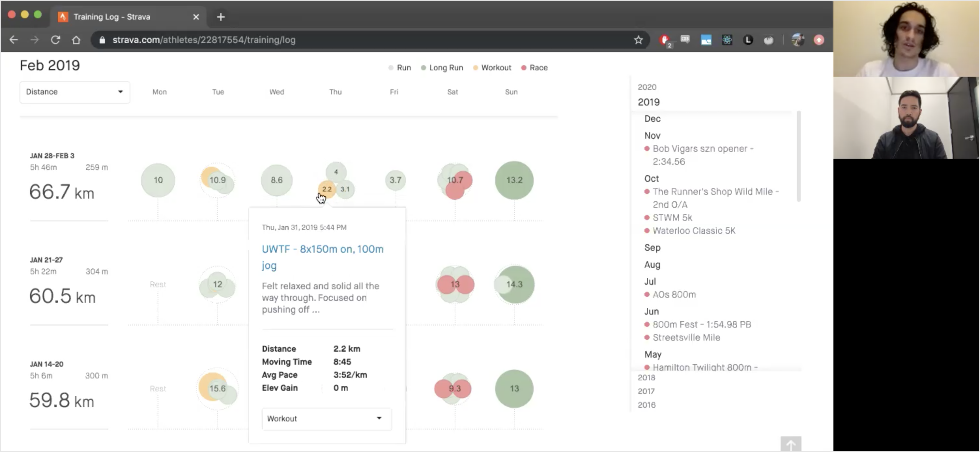Select the Thursday 3.1 km bubble
Image resolution: width=980 pixels, height=452 pixels.
click(345, 189)
